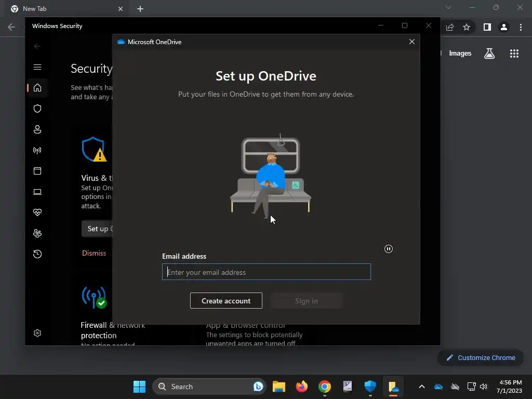The width and height of the screenshot is (532, 399).
Task: Open new Chrome tab with plus
Action: coord(140,9)
